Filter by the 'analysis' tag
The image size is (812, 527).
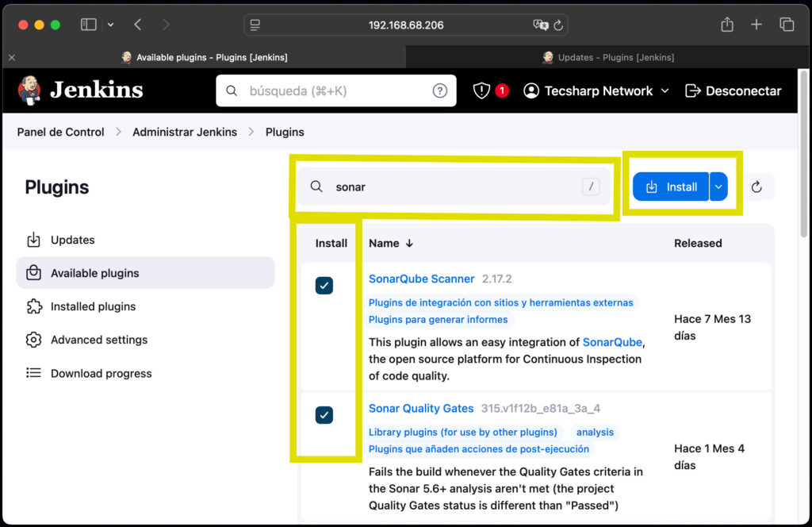[x=595, y=433]
